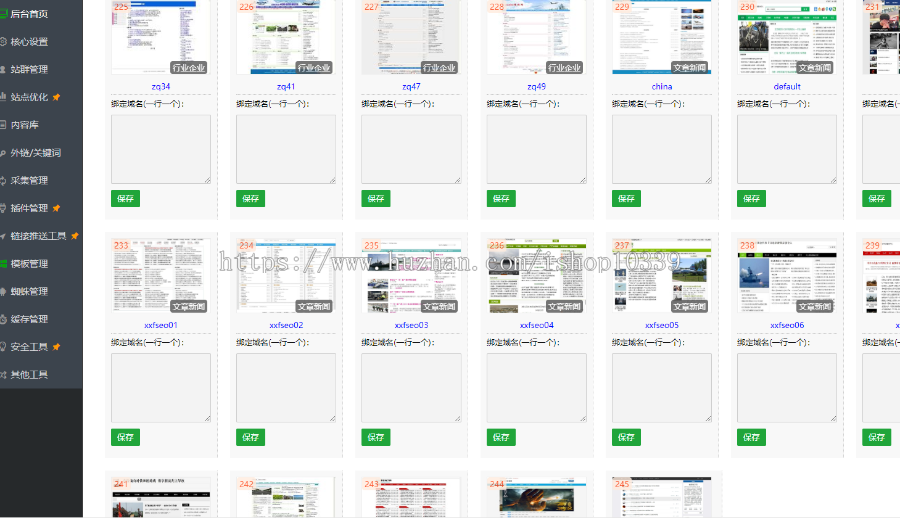Click the green 模板管理 icon in sidebar
900x518 pixels.
point(4,264)
